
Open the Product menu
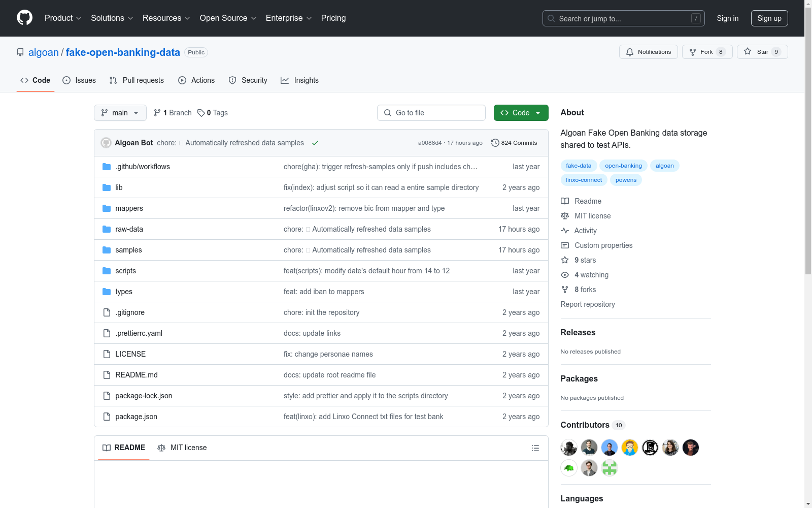click(x=63, y=18)
